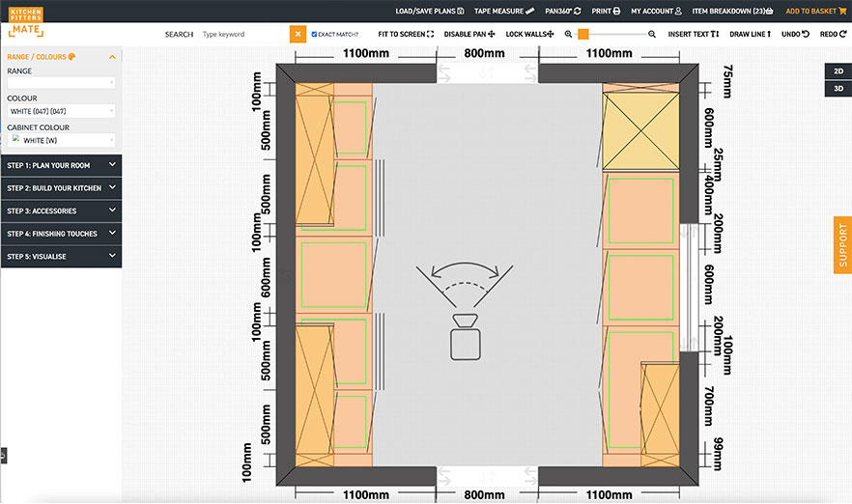Switch to the 3D view tab
The width and height of the screenshot is (852, 504).
838,89
